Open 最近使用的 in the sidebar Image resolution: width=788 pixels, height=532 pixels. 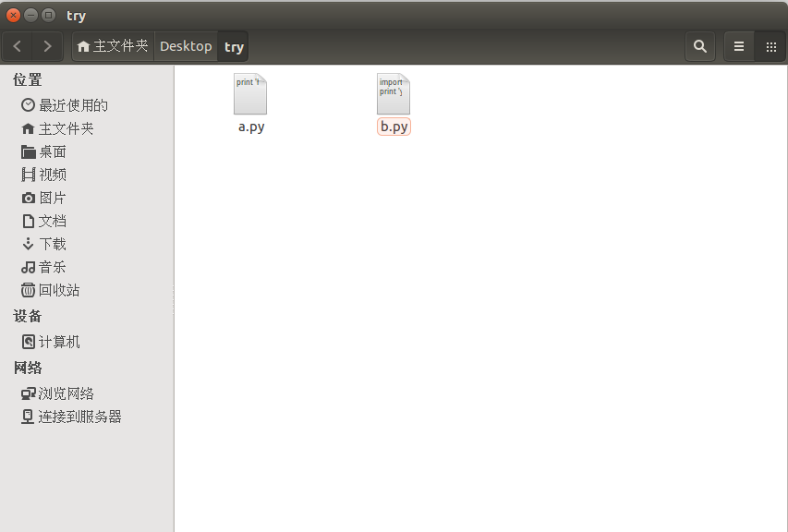tap(87, 105)
